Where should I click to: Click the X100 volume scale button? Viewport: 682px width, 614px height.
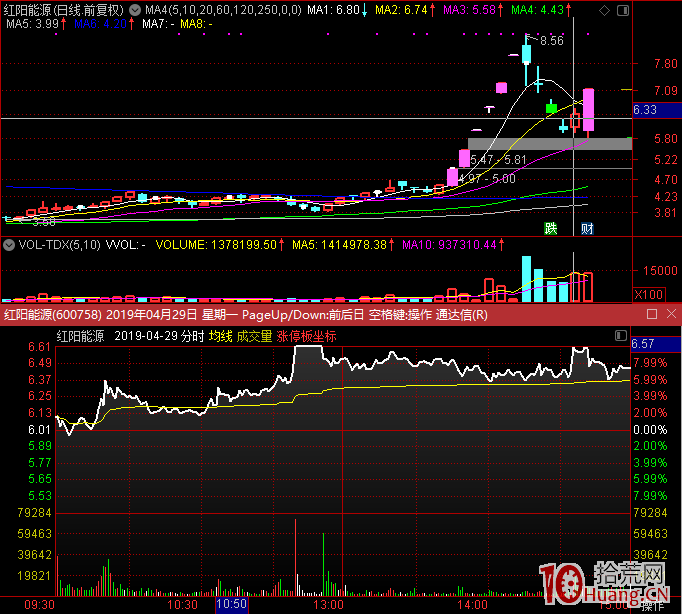click(649, 294)
